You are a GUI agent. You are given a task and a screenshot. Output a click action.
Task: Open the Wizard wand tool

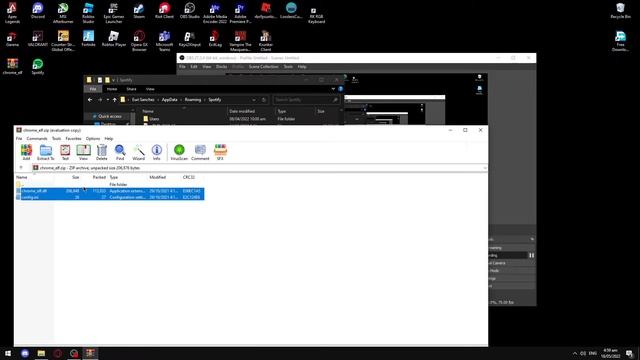138,152
